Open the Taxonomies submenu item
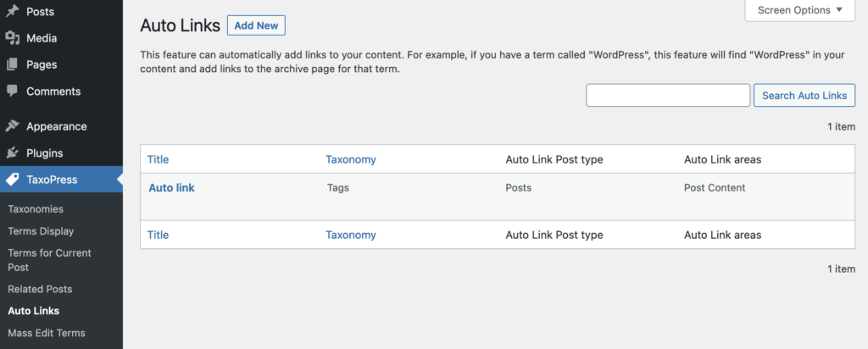Viewport: 868px width, 349px height. 36,209
